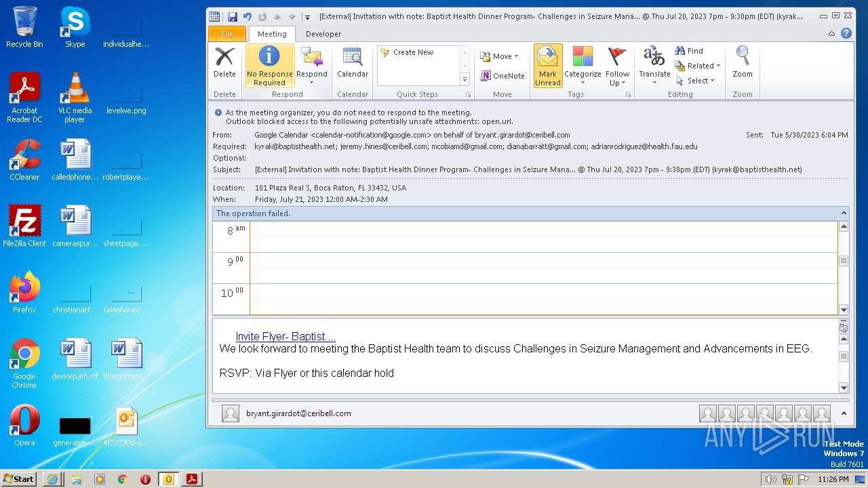Screen dimensions: 868x488
Task: Click the info bar meeting organizer message
Action: [x=349, y=113]
